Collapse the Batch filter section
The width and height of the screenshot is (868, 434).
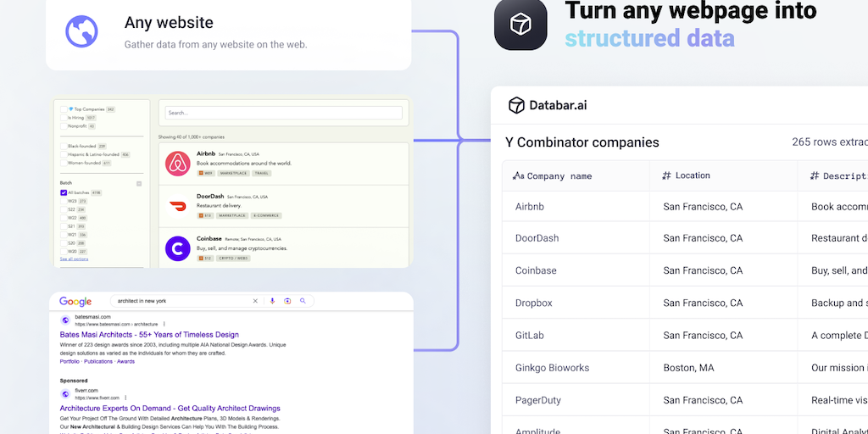click(x=139, y=183)
